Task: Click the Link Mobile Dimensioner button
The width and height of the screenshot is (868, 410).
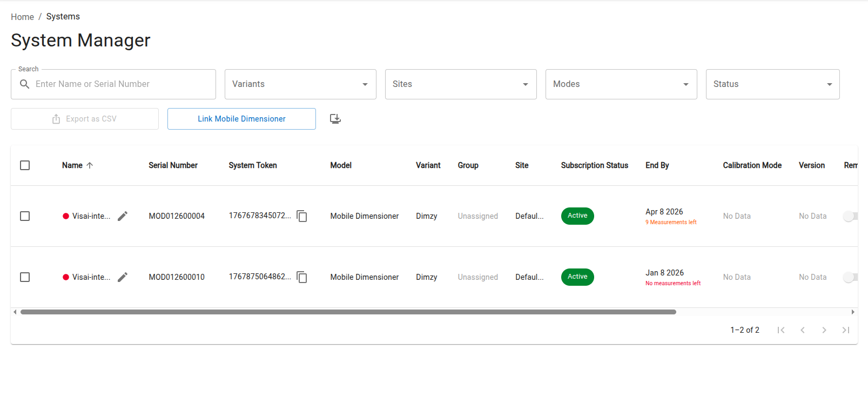Action: [x=241, y=119]
